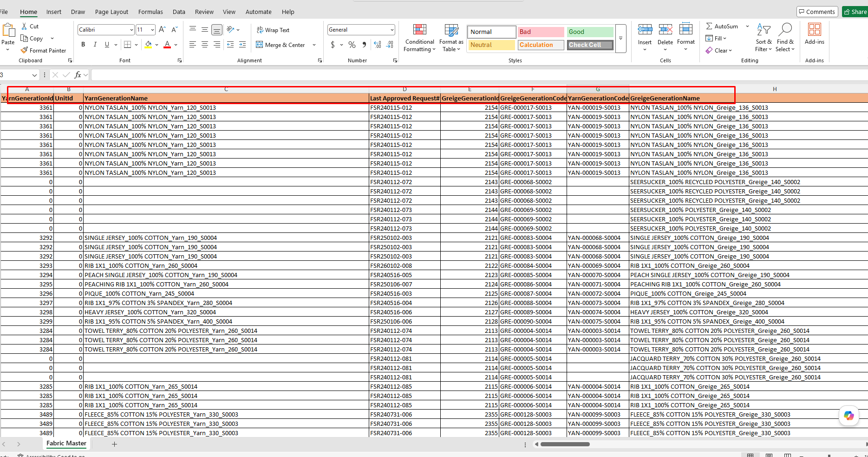
Task: Click the formula bar input field
Action: (478, 75)
